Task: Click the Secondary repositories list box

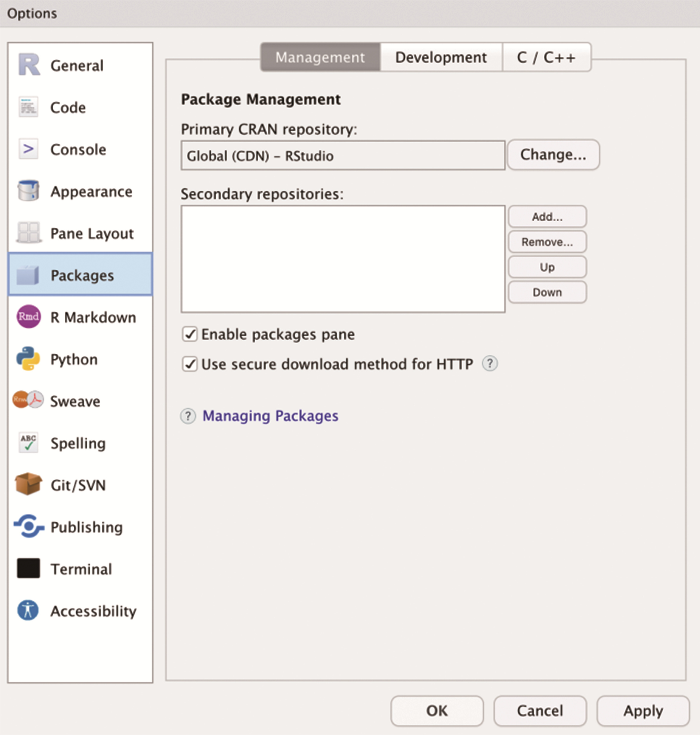Action: click(343, 259)
